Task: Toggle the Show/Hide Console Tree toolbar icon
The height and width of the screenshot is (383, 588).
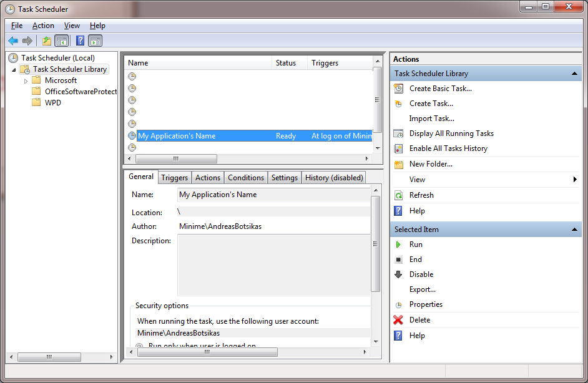Action: pos(62,41)
